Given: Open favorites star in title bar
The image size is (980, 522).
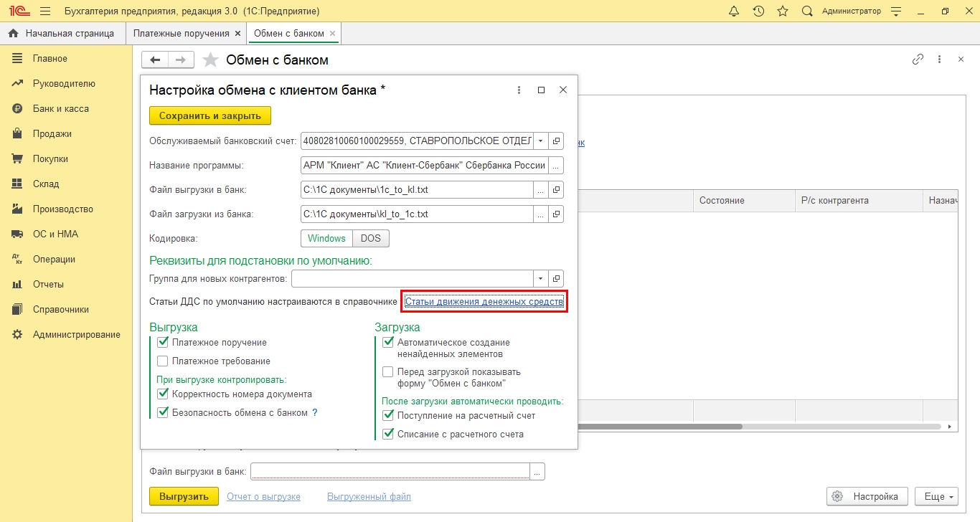Looking at the screenshot, I should pyautogui.click(x=783, y=11).
